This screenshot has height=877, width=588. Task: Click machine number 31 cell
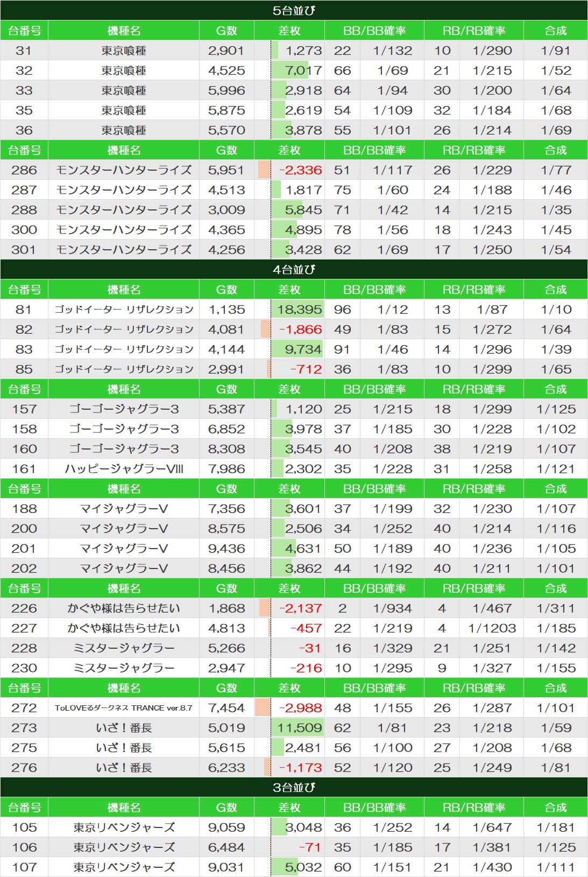click(24, 51)
